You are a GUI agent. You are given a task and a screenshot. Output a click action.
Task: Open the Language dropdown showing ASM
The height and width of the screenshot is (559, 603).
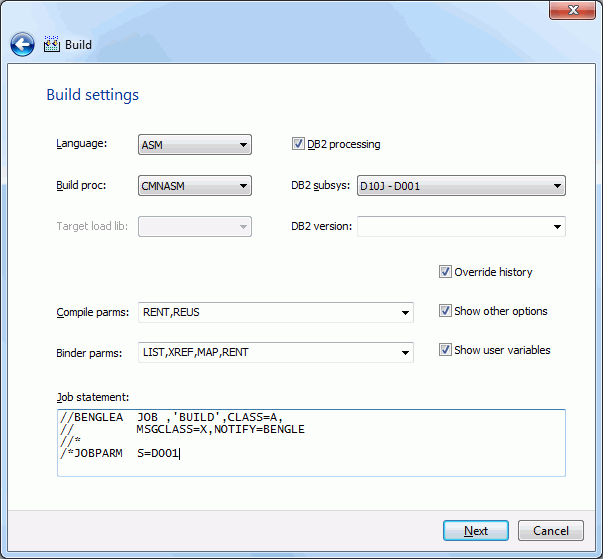195,145
